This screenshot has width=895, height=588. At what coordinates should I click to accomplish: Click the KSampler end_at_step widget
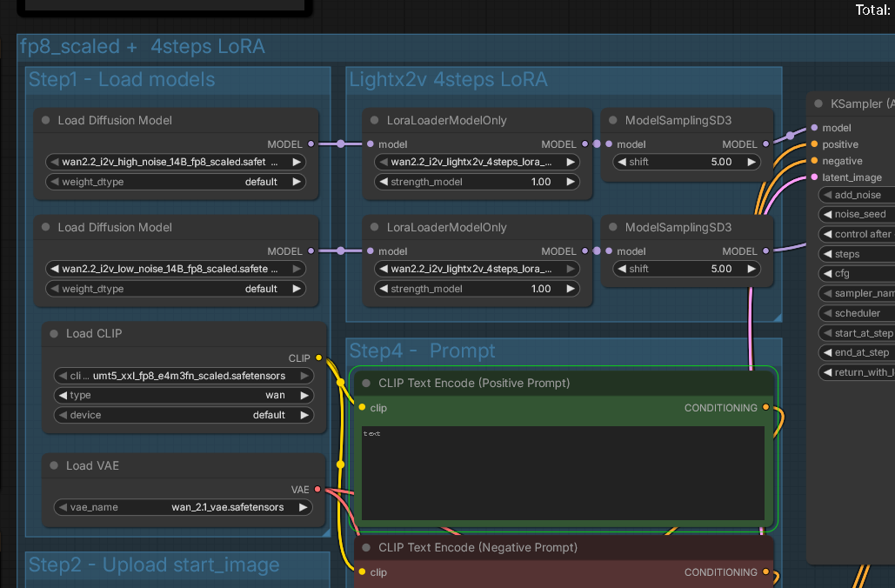pos(857,353)
